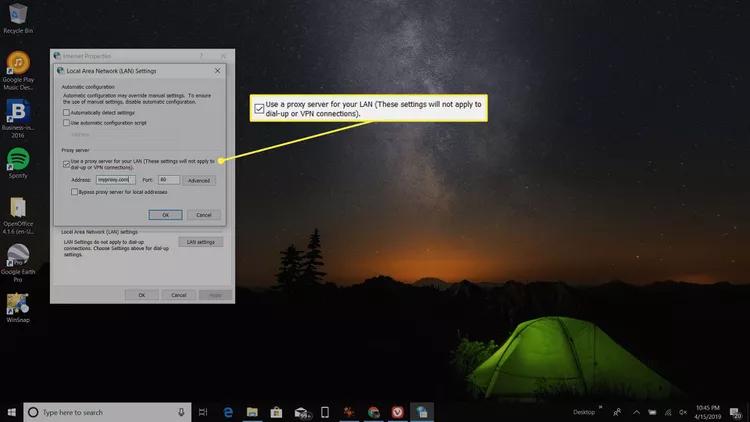This screenshot has height=422, width=750.
Task: Show hidden system tray icons chevron
Action: coord(637,412)
